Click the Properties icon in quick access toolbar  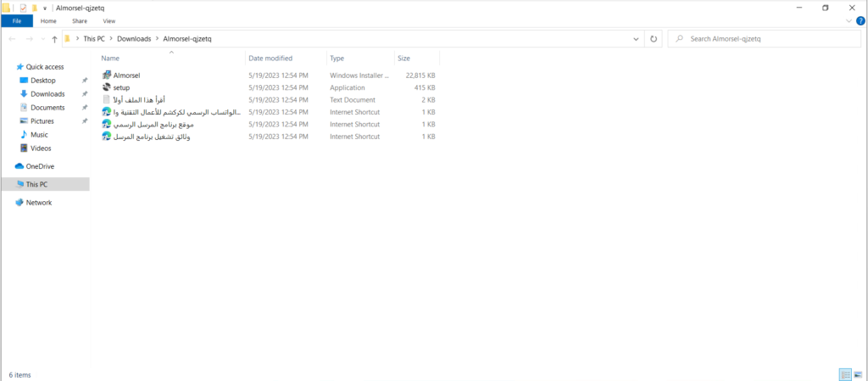point(23,8)
